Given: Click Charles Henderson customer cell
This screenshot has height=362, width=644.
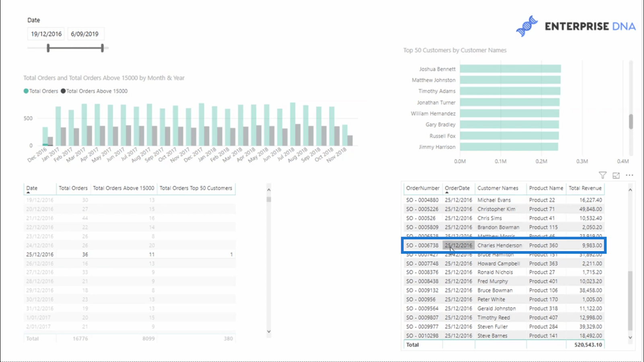Looking at the screenshot, I should (500, 245).
